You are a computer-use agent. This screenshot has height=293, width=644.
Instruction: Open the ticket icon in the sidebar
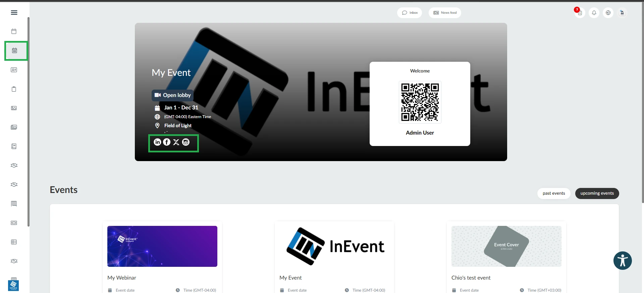[14, 223]
